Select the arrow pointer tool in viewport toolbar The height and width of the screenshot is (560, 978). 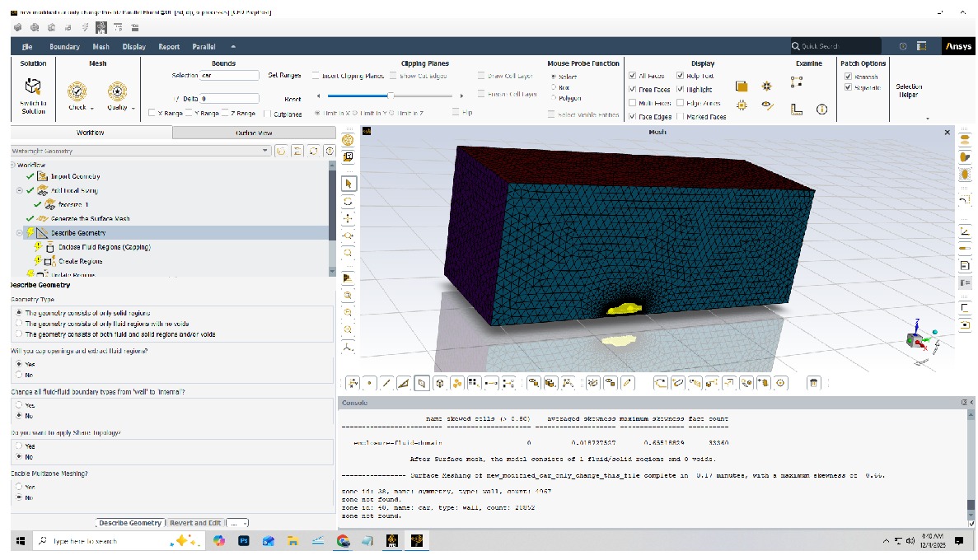click(348, 184)
